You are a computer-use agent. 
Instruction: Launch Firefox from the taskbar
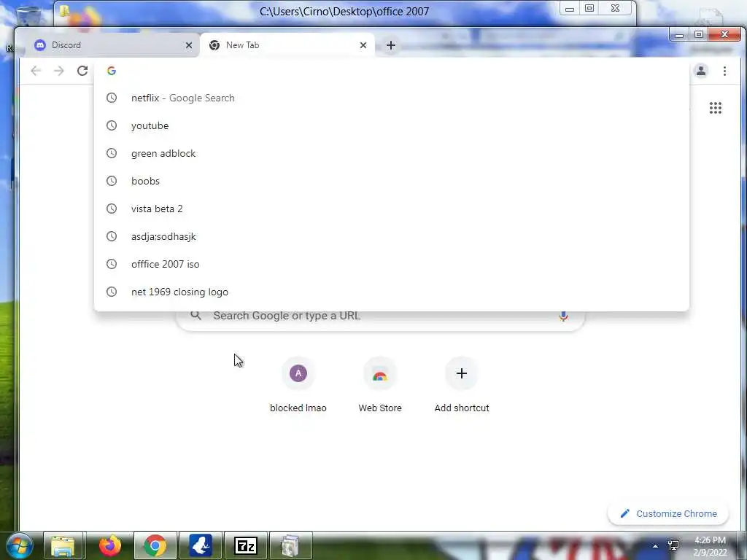click(110, 545)
